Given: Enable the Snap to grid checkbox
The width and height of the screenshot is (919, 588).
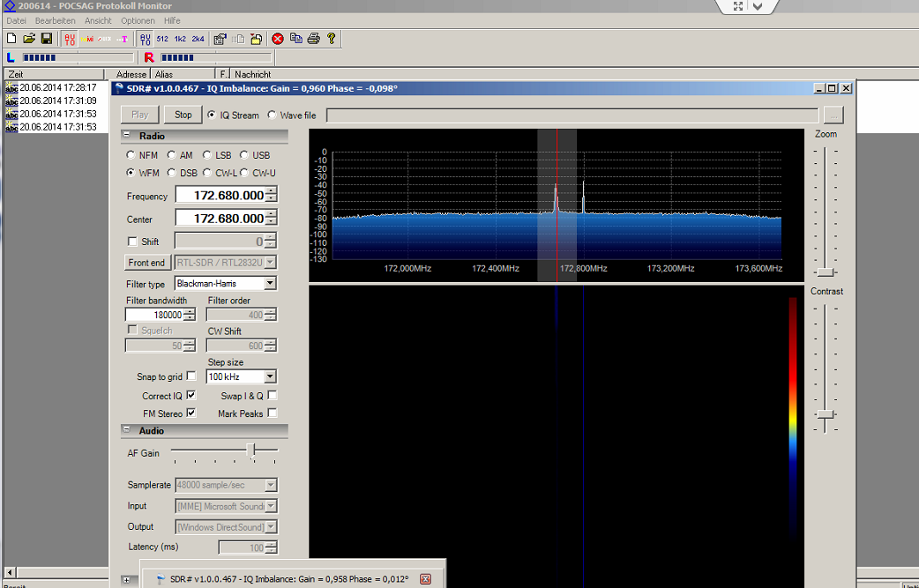Looking at the screenshot, I should pos(191,376).
